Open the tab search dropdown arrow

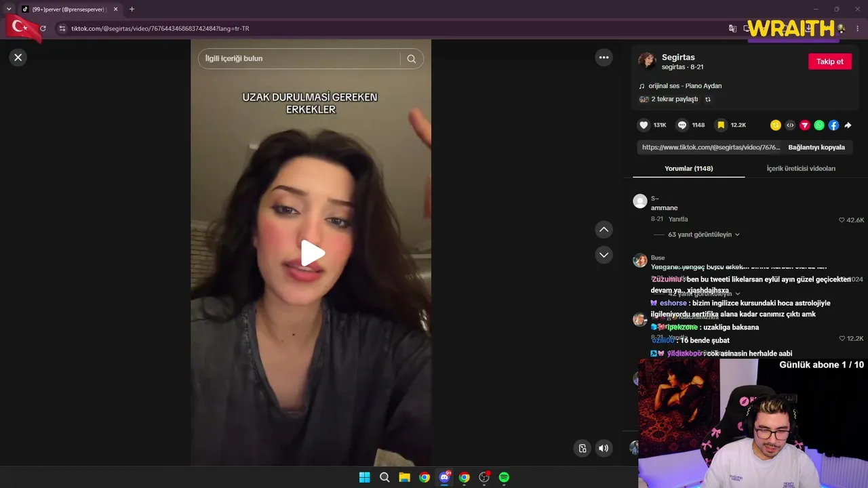[x=9, y=9]
